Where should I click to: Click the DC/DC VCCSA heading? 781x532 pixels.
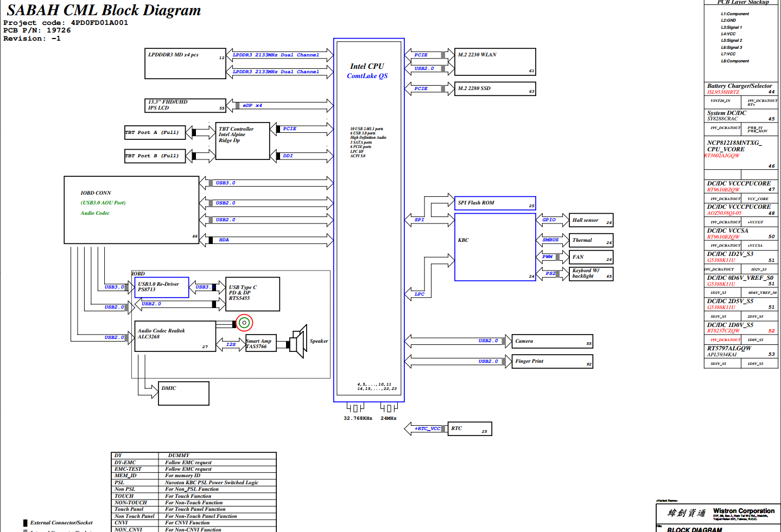(727, 230)
